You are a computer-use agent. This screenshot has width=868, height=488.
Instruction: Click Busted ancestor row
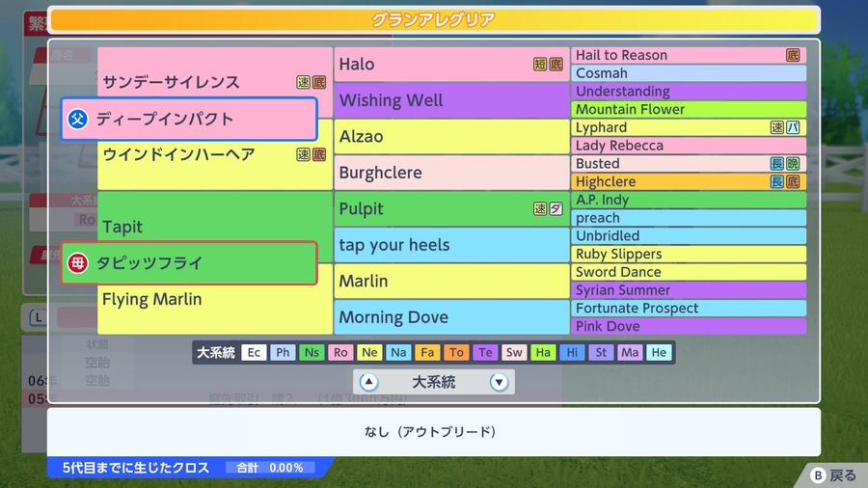pos(689,164)
